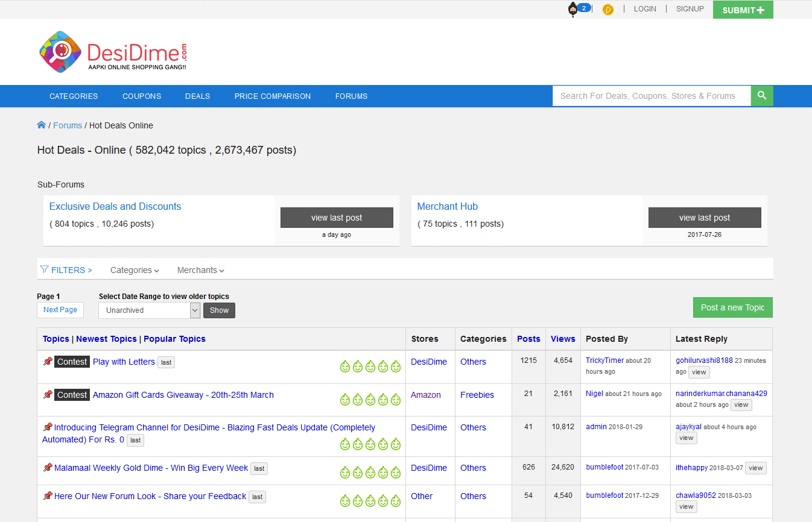812x522 pixels.
Task: Click the green SUBMIT button
Action: tap(743, 10)
